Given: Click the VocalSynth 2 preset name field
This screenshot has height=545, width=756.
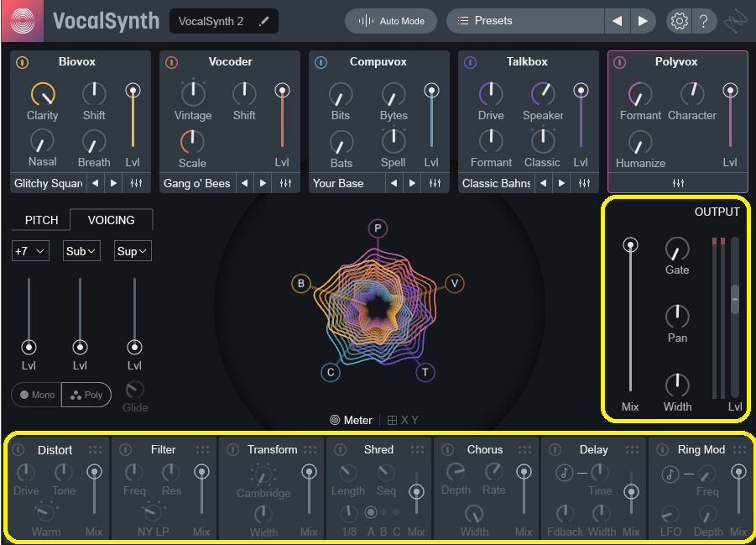Looking at the screenshot, I should (224, 21).
